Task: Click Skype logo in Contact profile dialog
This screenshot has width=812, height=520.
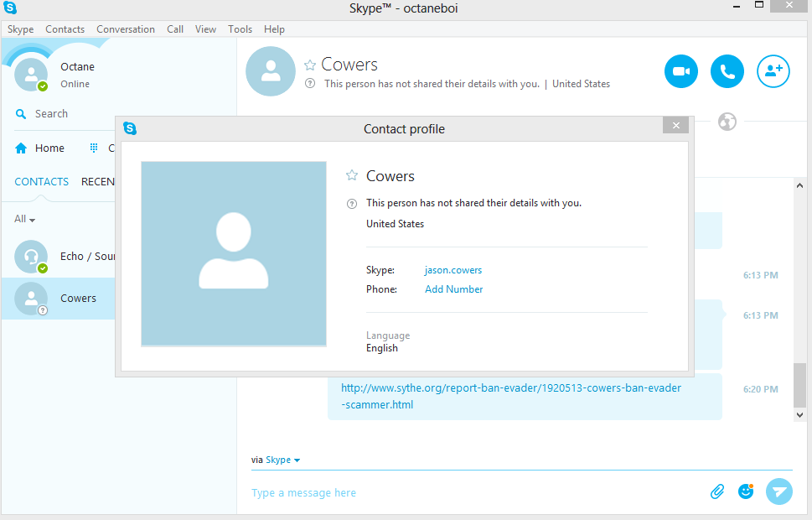Action: pos(130,128)
